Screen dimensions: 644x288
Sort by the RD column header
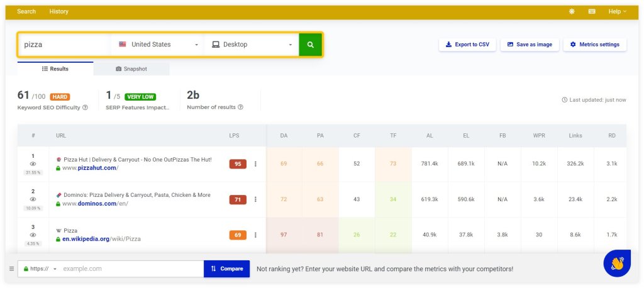point(612,136)
